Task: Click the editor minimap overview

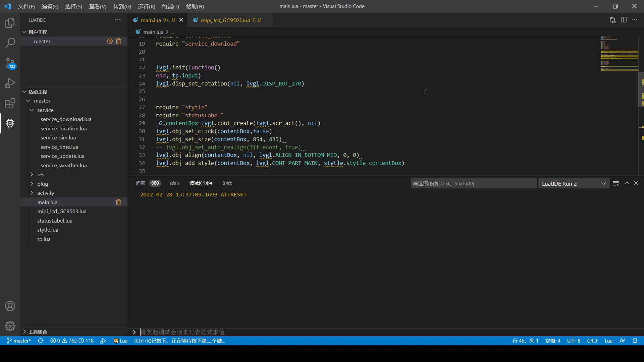Action: (619, 54)
